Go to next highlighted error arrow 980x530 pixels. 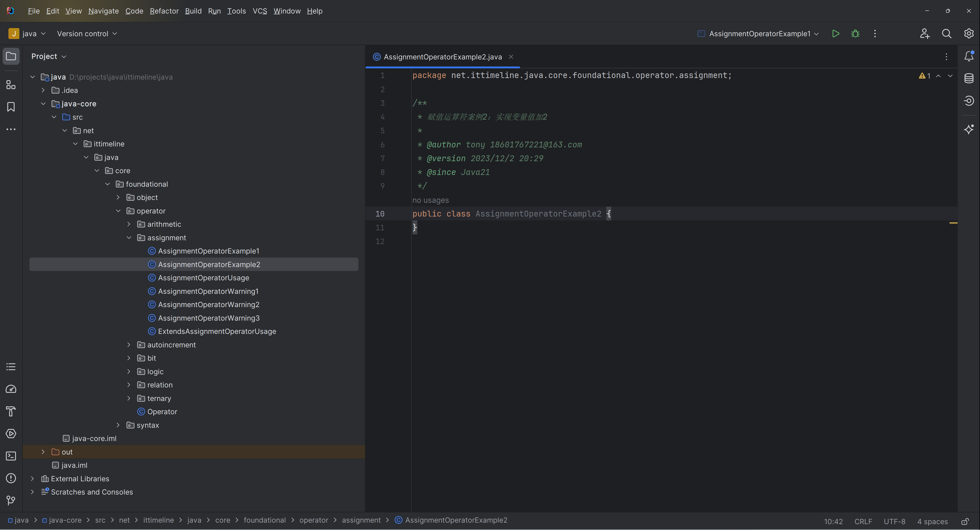click(x=950, y=76)
